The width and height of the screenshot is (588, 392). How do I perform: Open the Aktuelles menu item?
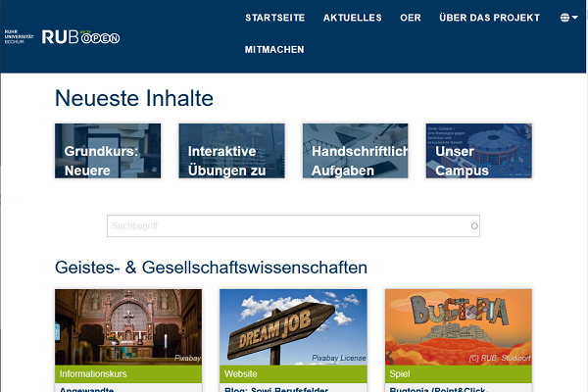coord(353,18)
